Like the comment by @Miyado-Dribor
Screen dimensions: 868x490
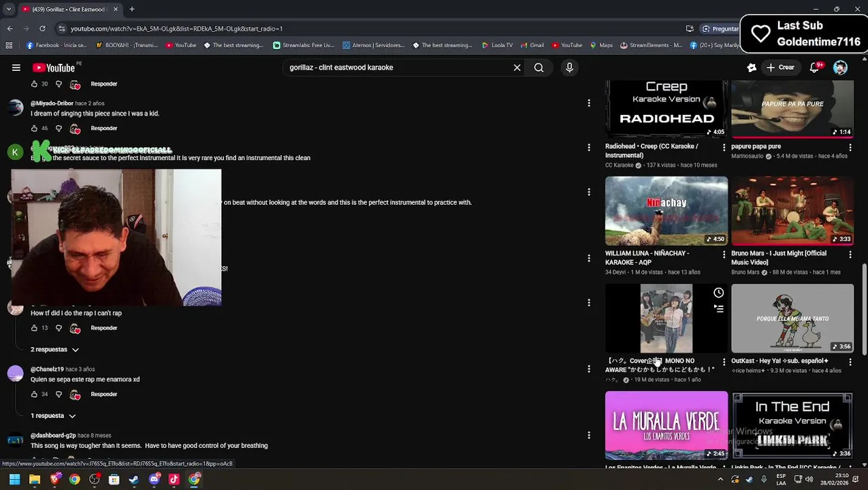click(35, 128)
